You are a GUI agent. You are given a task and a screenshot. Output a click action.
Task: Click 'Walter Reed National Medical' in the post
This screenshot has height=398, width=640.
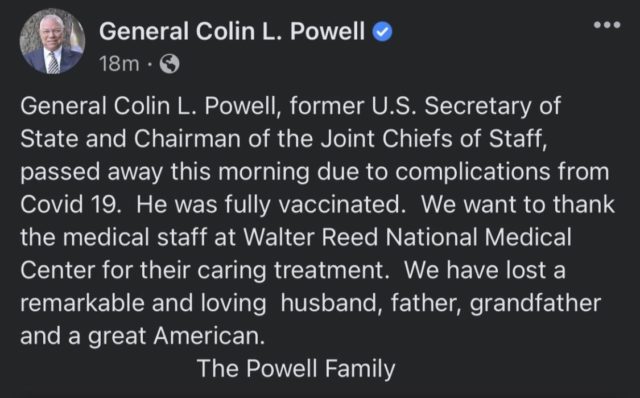[x=407, y=237]
